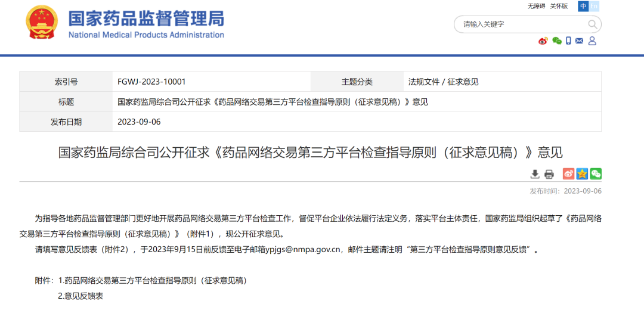644x332 pixels.
Task: Share article to WeChat green icon
Action: click(x=596, y=174)
